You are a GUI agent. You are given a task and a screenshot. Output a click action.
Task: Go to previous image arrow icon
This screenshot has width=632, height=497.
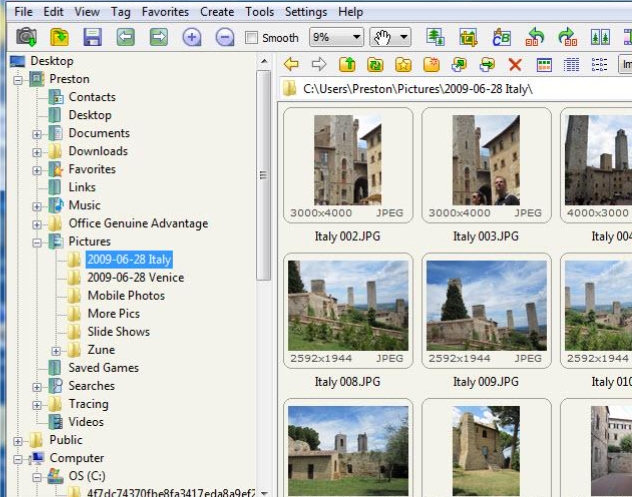pos(126,37)
